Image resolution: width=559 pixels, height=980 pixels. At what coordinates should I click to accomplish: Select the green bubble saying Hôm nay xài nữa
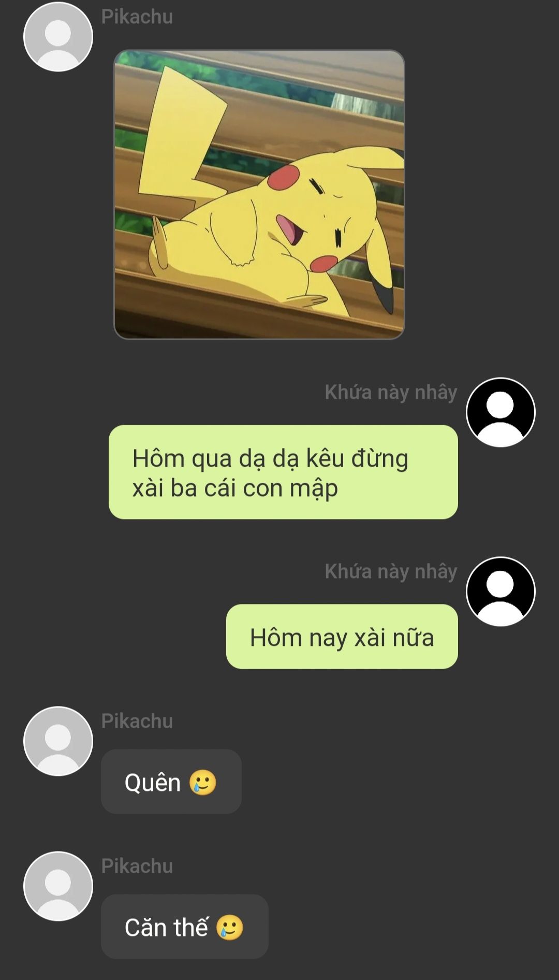[x=342, y=637]
